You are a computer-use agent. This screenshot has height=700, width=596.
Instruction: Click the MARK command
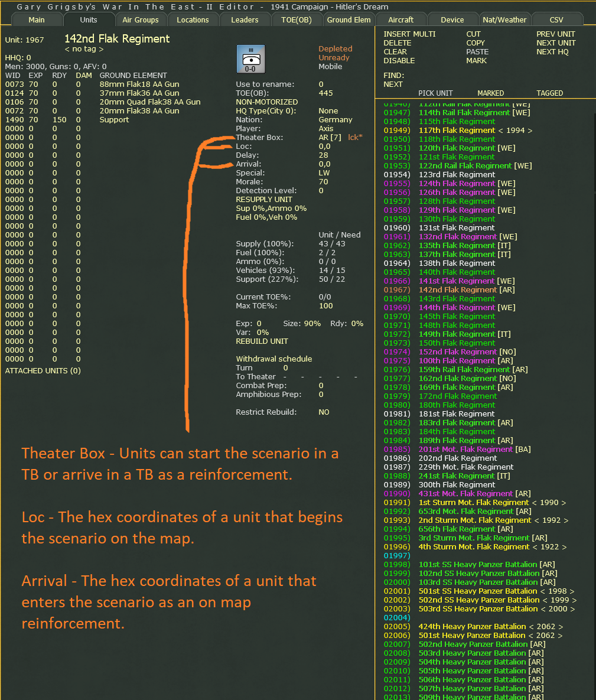click(x=476, y=61)
